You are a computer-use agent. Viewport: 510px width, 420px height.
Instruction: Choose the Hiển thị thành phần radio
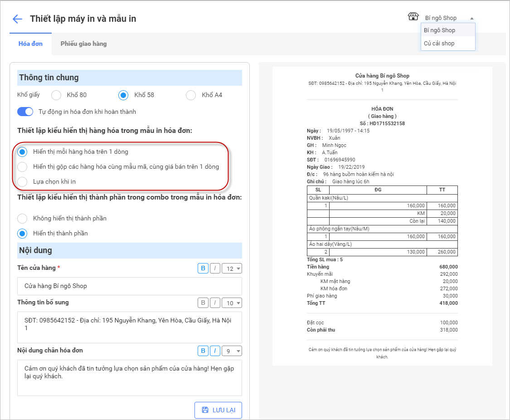coord(22,233)
